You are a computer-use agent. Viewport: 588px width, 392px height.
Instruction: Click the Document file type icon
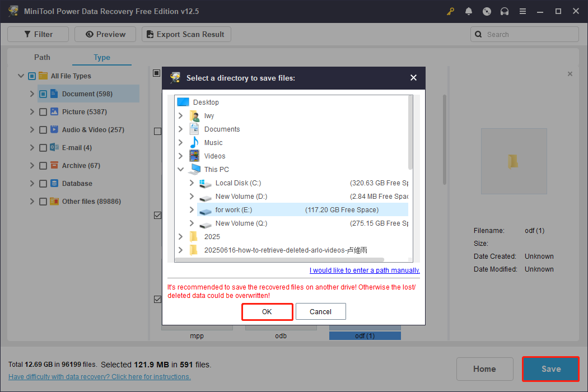pyautogui.click(x=54, y=94)
